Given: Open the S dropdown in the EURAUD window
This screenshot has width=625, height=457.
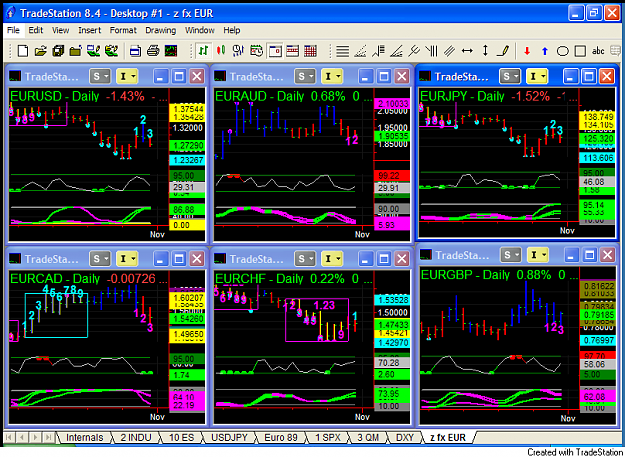Looking at the screenshot, I should 305,76.
